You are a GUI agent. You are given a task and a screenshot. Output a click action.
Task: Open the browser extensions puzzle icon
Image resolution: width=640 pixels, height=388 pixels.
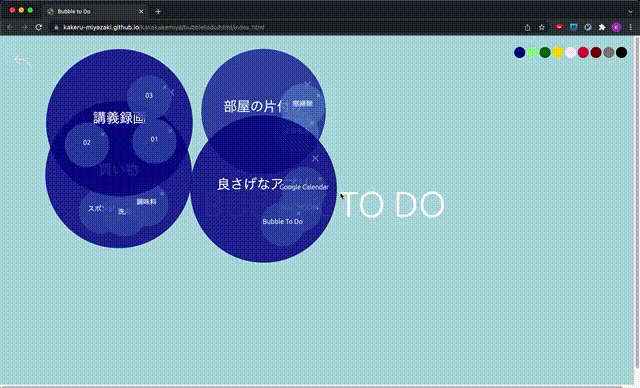(602, 27)
